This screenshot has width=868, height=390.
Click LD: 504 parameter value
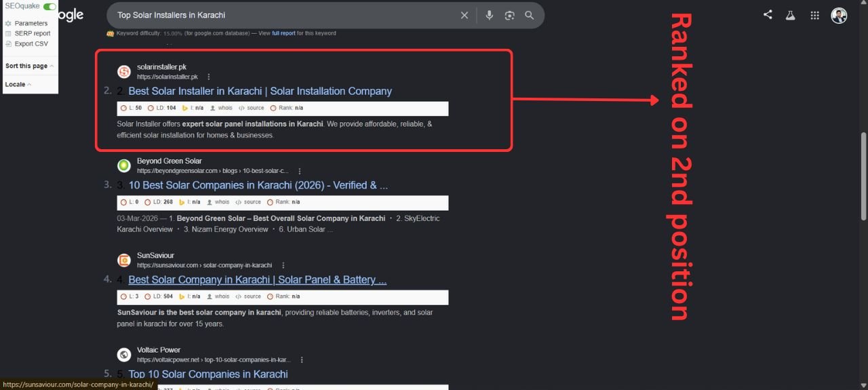[160, 296]
